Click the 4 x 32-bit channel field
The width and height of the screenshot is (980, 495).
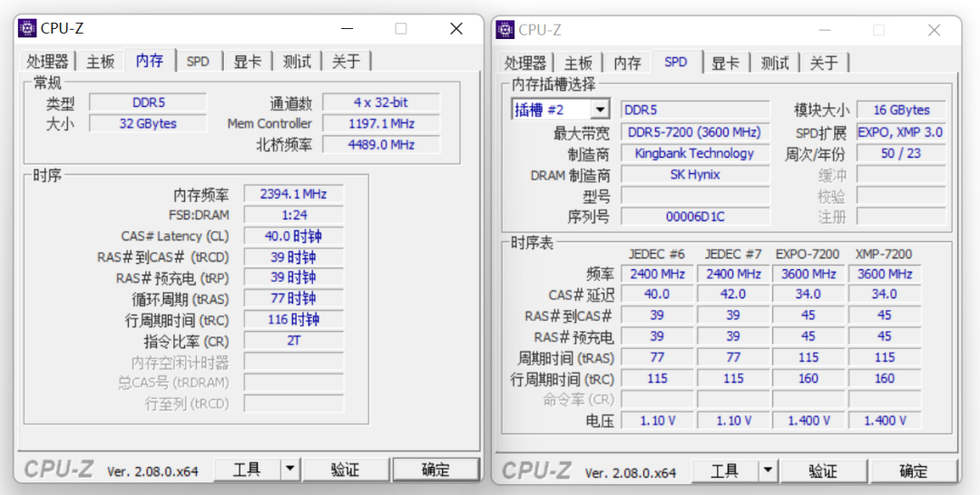(x=381, y=102)
